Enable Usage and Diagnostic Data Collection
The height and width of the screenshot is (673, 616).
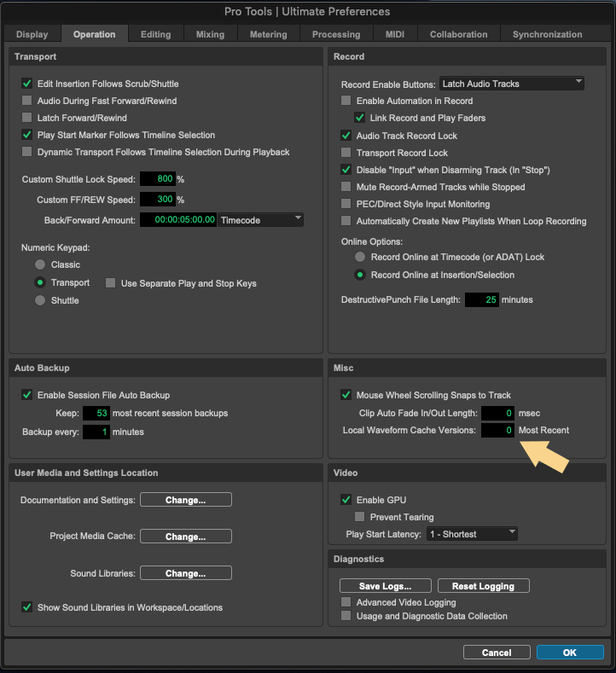tap(346, 616)
